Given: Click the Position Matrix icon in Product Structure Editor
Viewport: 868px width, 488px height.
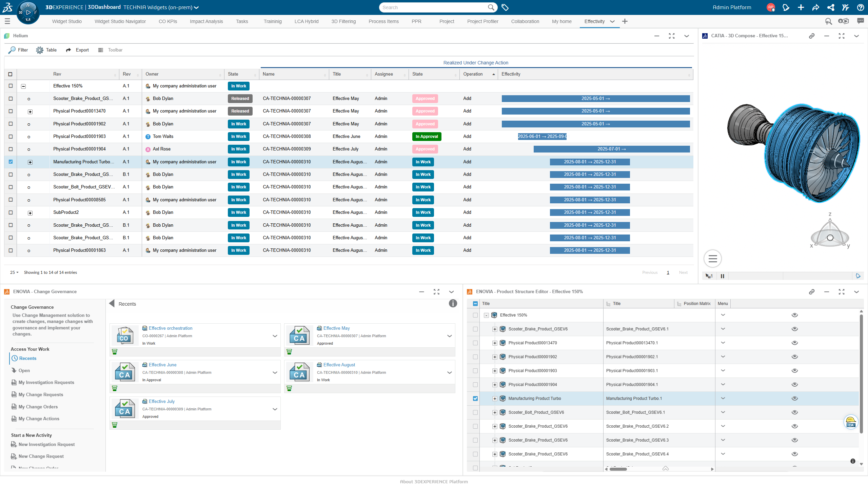Looking at the screenshot, I should [x=678, y=303].
